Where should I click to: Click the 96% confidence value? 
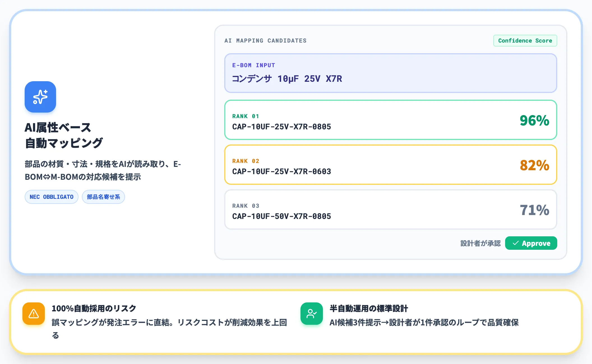pyautogui.click(x=534, y=120)
